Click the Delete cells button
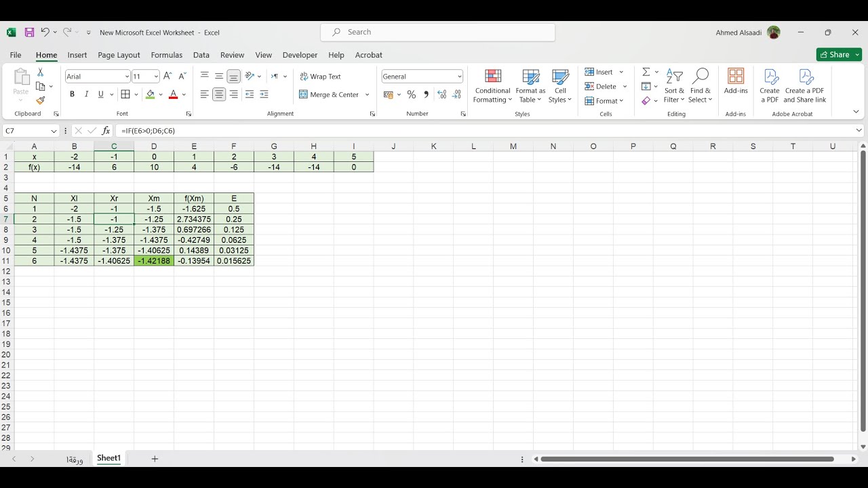 point(601,86)
